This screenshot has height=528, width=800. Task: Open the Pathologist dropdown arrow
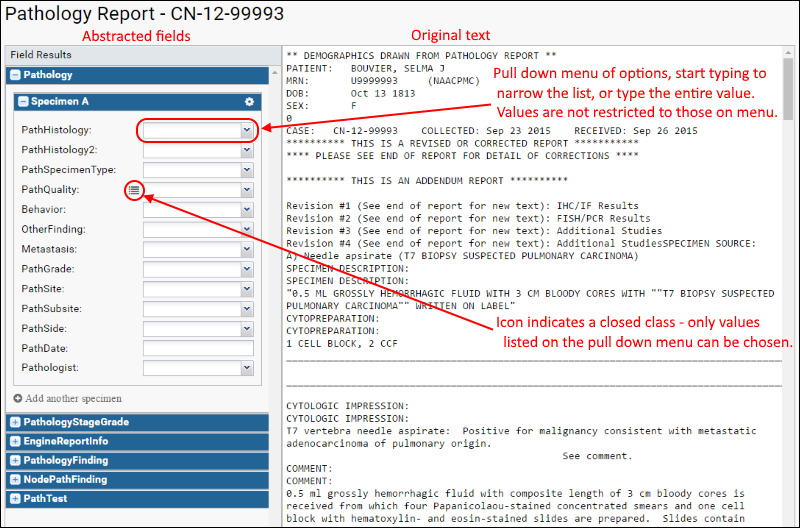point(247,368)
